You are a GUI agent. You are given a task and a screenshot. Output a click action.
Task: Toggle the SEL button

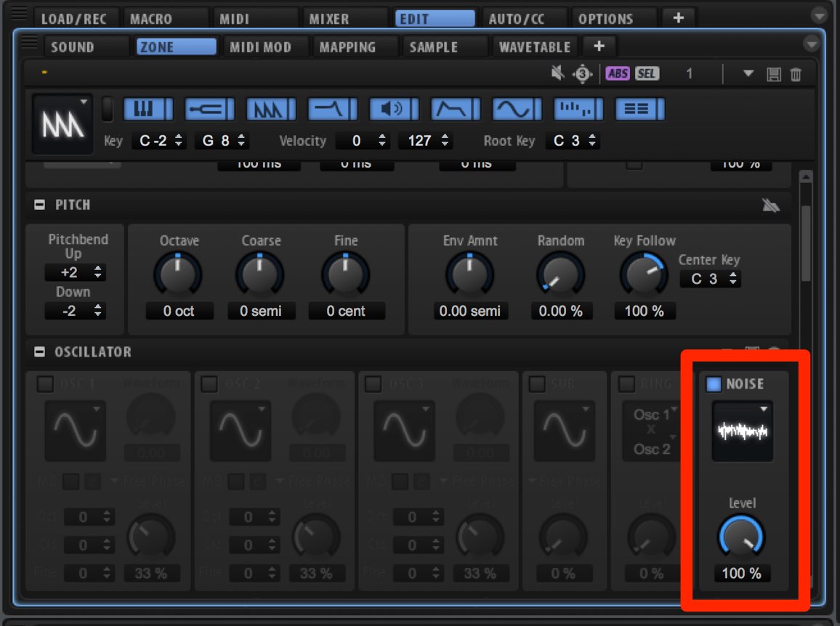pyautogui.click(x=647, y=73)
